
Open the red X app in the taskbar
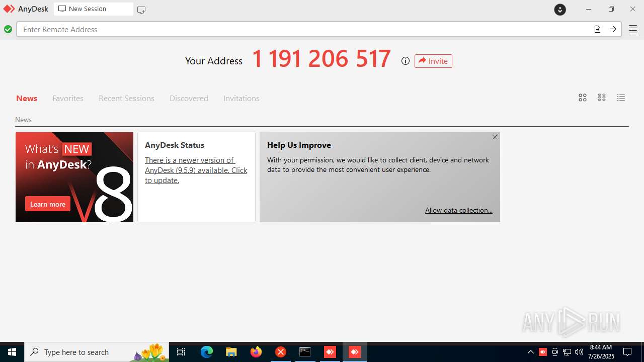pos(281,352)
